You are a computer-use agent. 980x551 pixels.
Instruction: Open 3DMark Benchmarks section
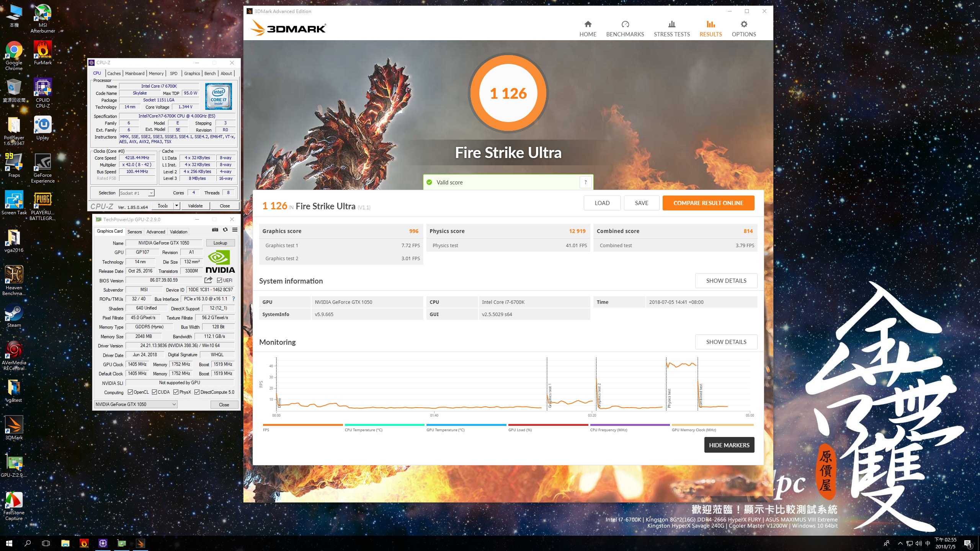625,29
